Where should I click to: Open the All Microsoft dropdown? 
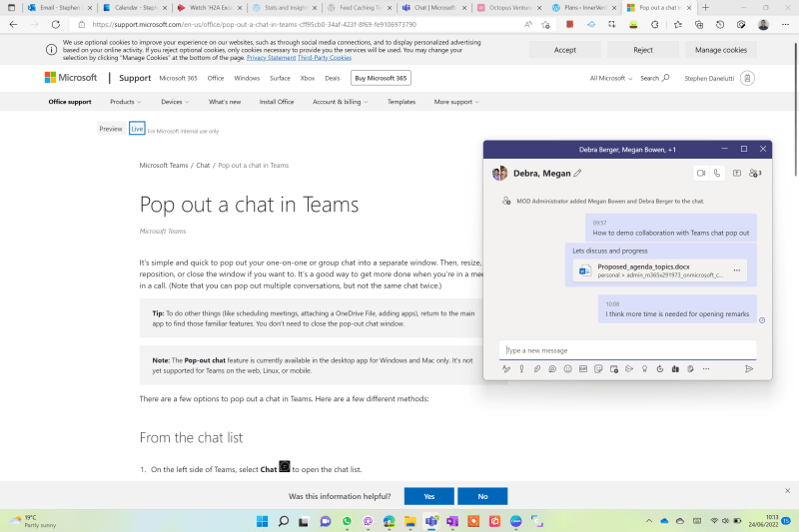(611, 78)
